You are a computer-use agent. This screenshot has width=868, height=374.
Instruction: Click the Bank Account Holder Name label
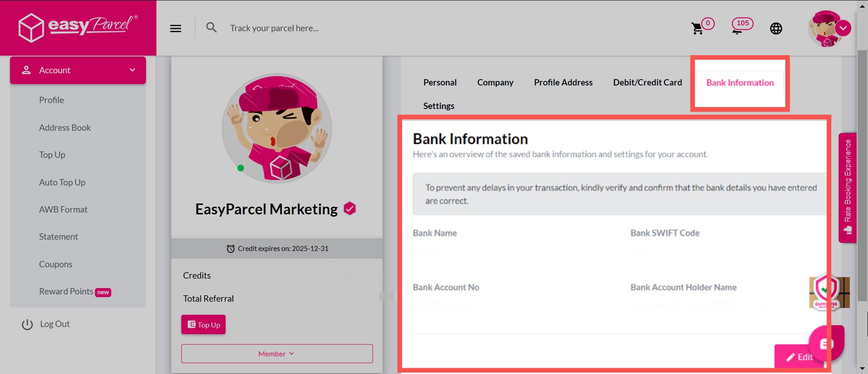684,287
